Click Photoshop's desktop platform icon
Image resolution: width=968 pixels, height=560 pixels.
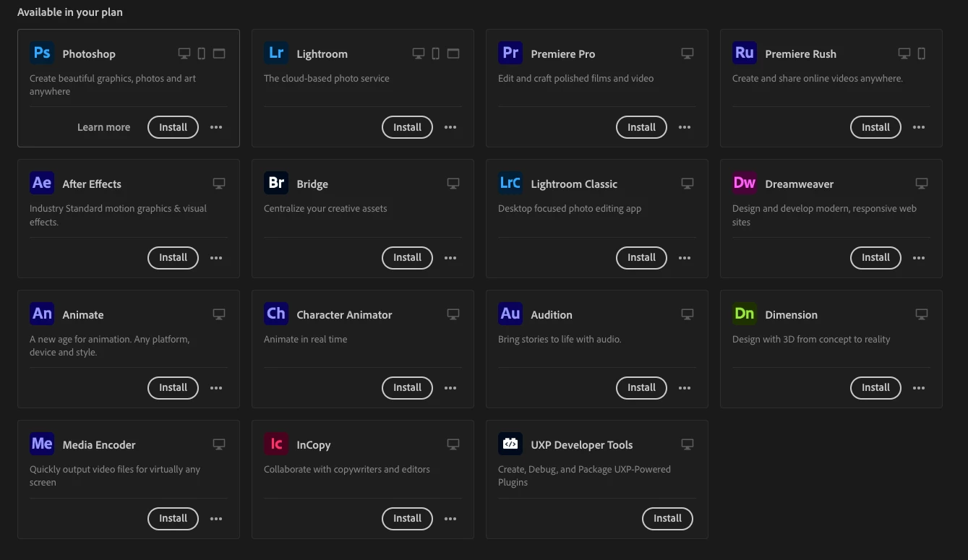coord(184,53)
